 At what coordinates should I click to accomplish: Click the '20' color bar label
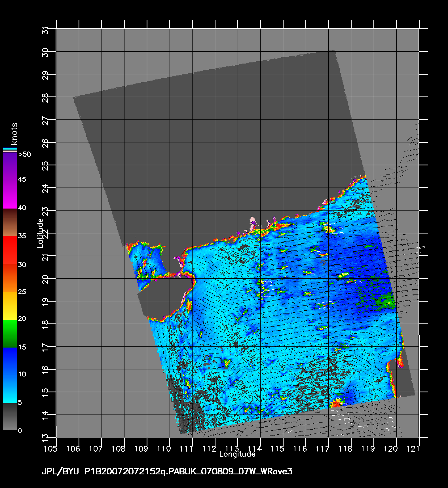coord(22,319)
